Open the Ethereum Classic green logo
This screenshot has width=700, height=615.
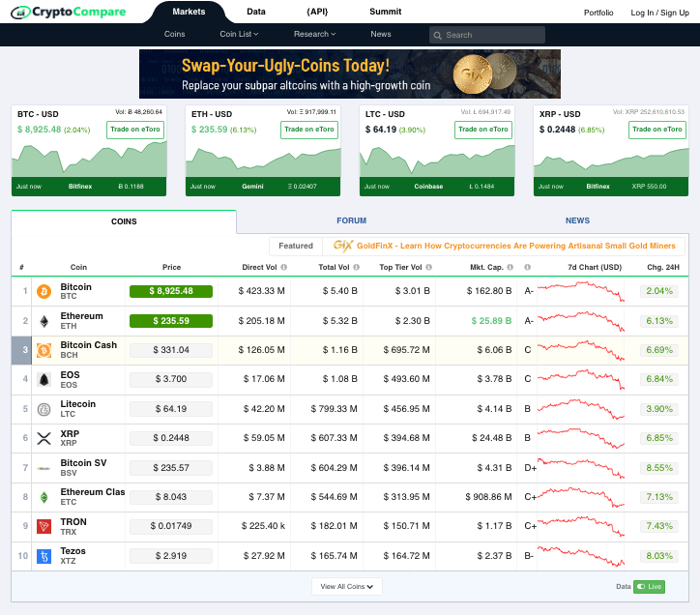tap(44, 498)
